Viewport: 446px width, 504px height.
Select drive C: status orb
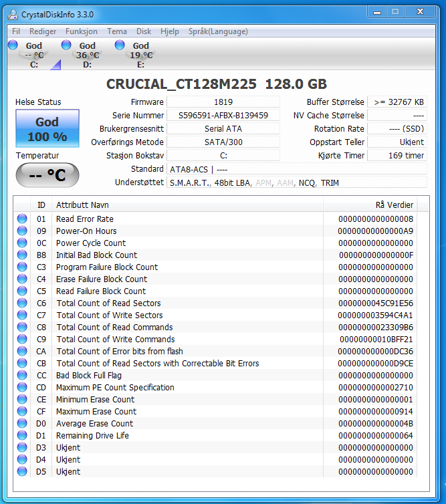coord(13,45)
